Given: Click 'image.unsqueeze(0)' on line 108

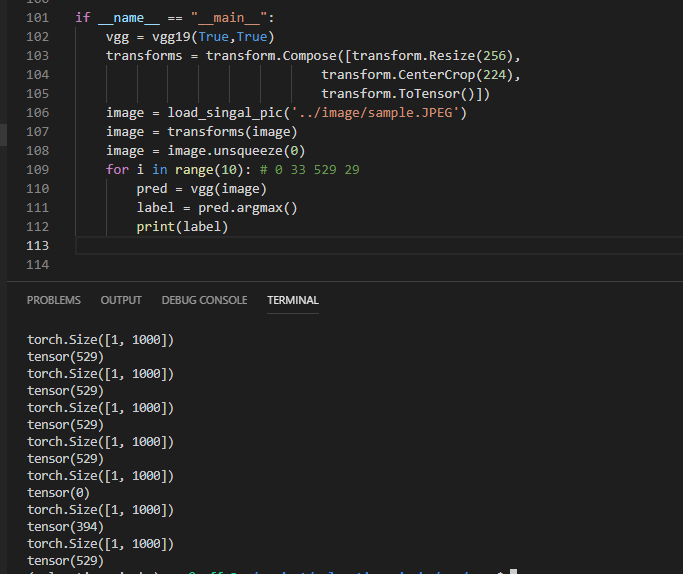Looking at the screenshot, I should pyautogui.click(x=237, y=151).
